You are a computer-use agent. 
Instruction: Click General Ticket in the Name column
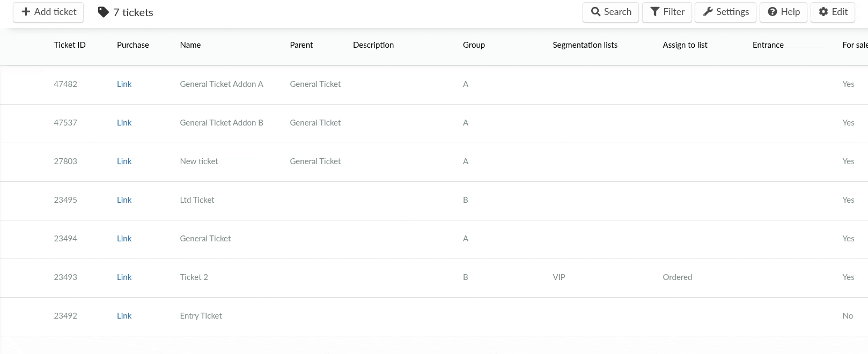205,239
